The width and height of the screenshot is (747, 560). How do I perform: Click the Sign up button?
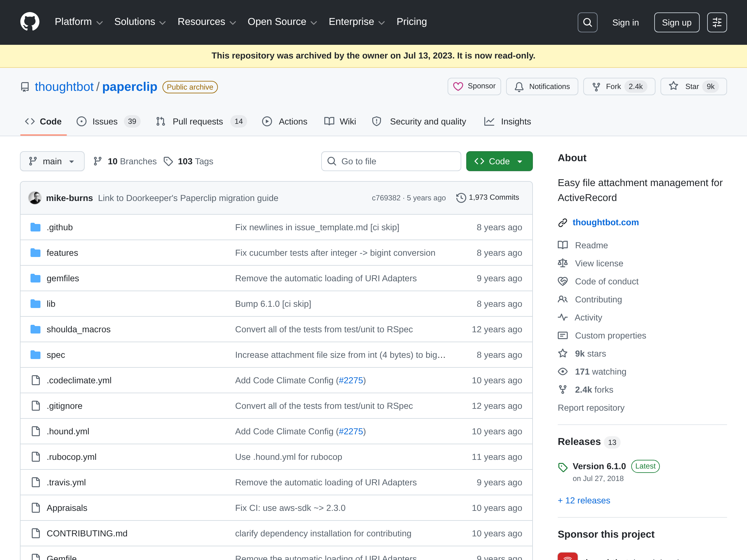pyautogui.click(x=676, y=22)
